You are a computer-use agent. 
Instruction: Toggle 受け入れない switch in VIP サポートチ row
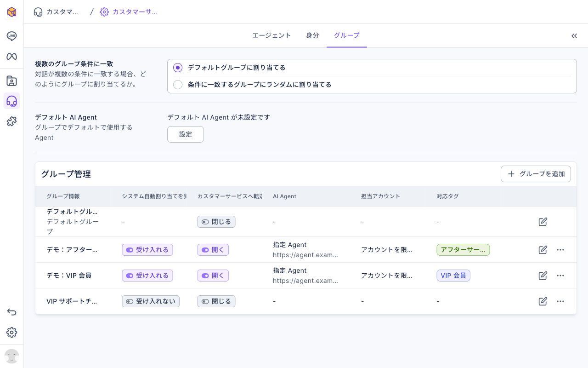pyautogui.click(x=151, y=301)
